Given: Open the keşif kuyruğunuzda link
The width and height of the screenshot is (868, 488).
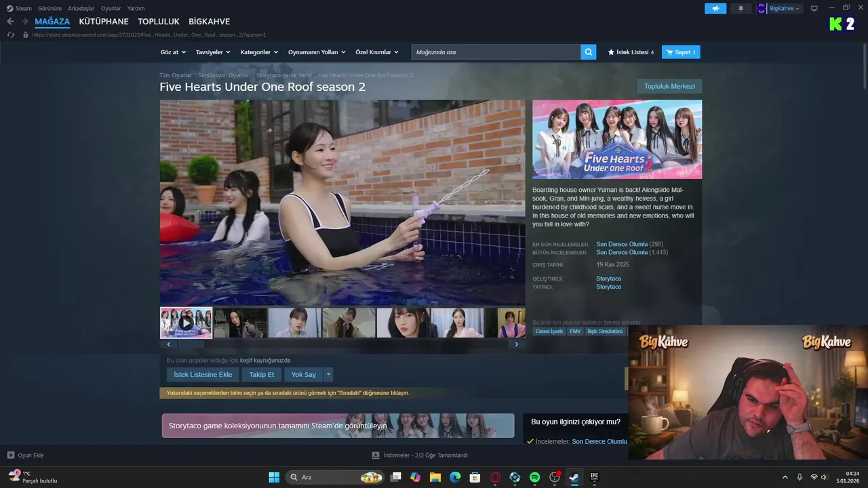Looking at the screenshot, I should pyautogui.click(x=265, y=361).
